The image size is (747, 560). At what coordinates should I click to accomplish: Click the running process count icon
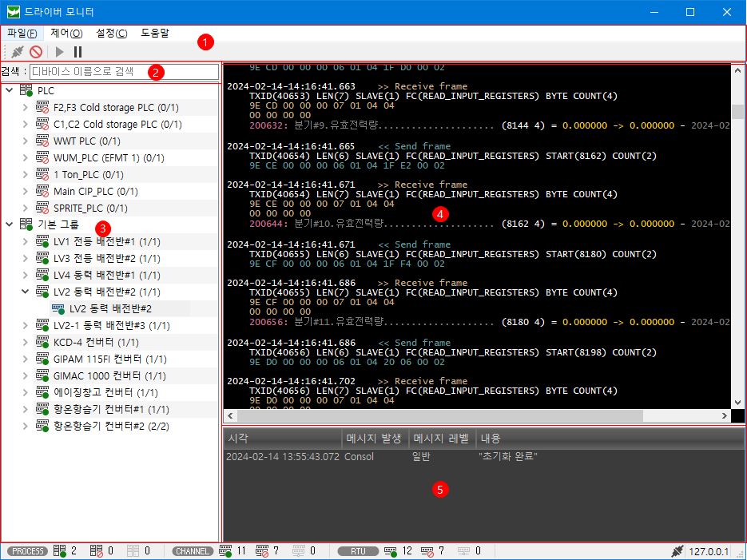(60, 551)
